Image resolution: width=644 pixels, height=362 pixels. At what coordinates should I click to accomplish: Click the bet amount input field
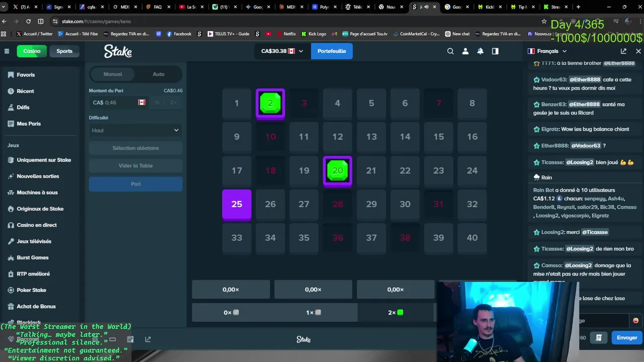click(x=118, y=102)
